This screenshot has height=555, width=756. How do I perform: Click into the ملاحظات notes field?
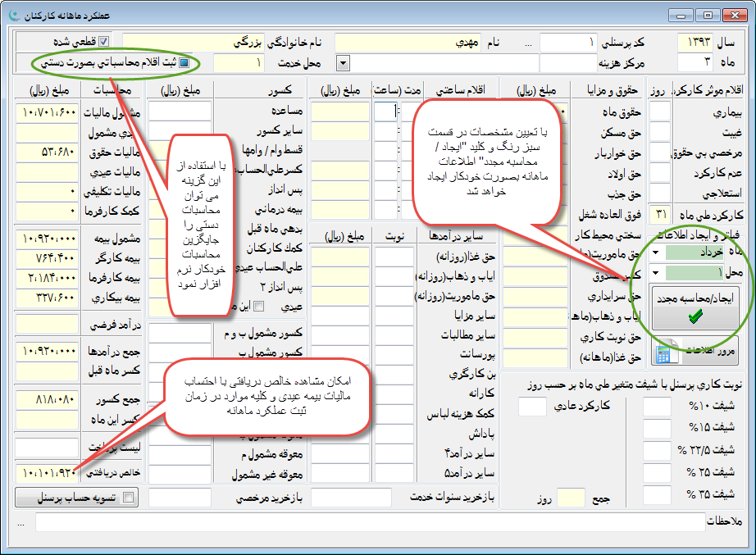369,522
